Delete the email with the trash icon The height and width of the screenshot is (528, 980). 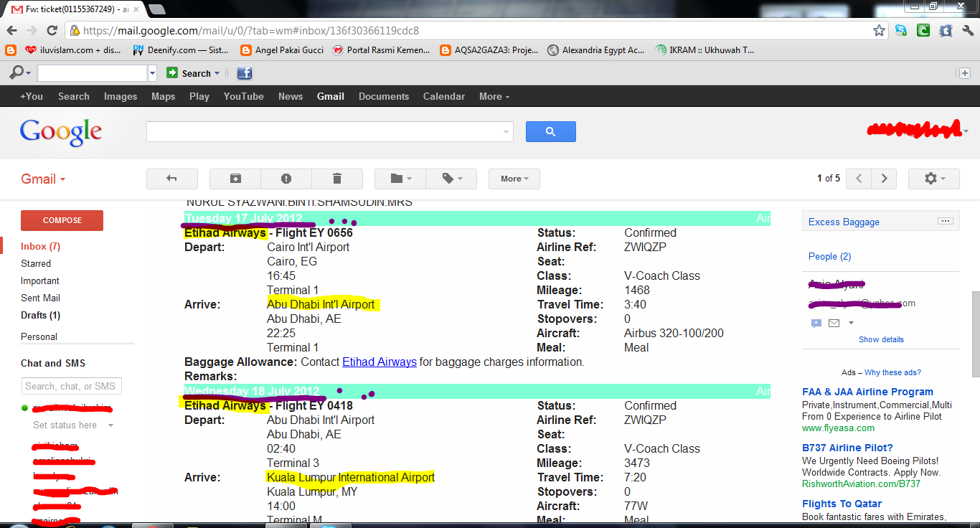[x=337, y=179]
